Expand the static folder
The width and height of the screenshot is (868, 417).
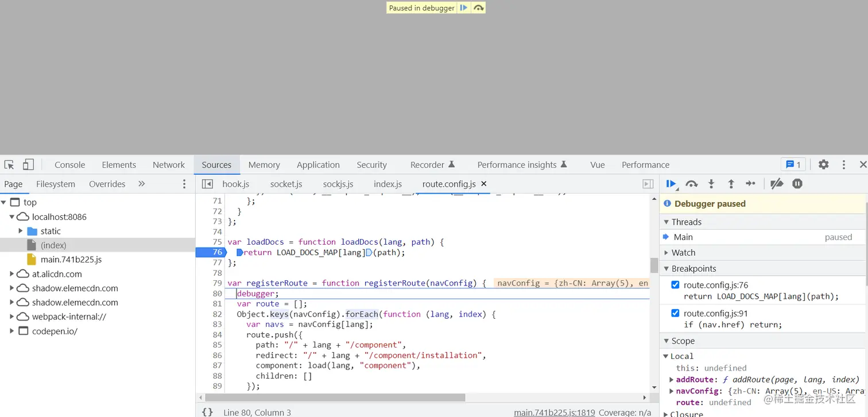point(21,231)
